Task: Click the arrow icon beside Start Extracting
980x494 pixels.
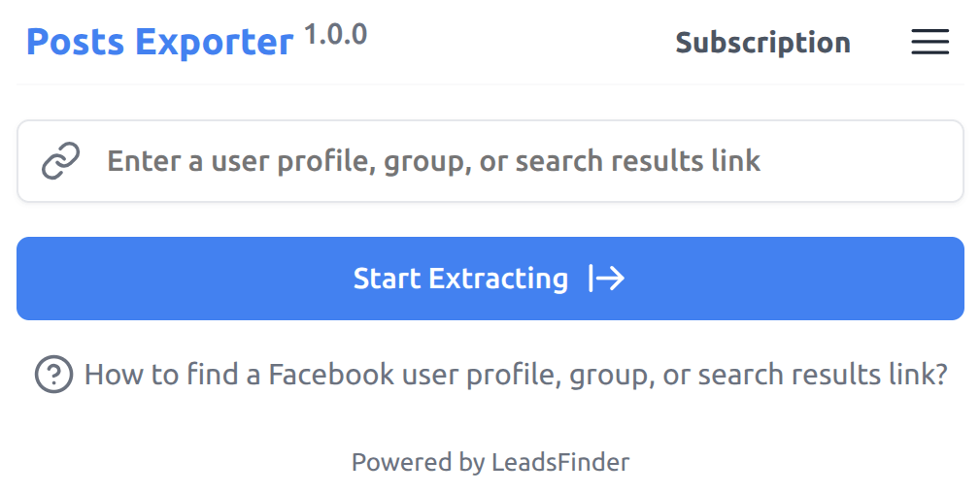Action: click(607, 280)
